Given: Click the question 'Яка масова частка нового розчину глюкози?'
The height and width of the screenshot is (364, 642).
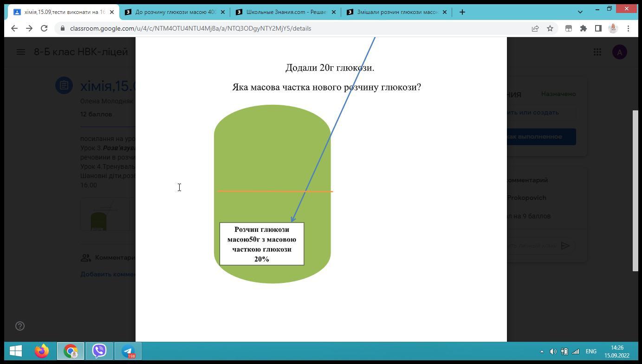Looking at the screenshot, I should [326, 87].
